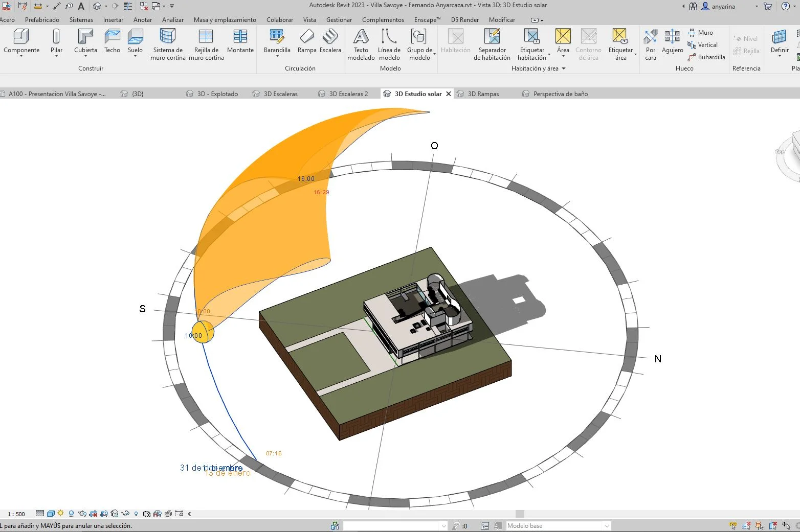Image resolution: width=800 pixels, height=532 pixels.
Task: Toggle sun path display in view bar
Action: tap(61, 514)
